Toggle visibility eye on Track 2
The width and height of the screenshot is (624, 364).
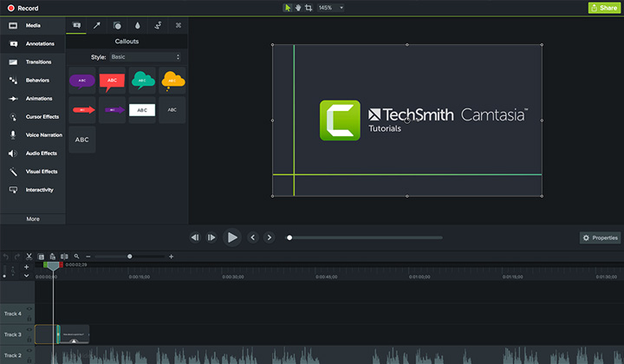pyautogui.click(x=29, y=350)
